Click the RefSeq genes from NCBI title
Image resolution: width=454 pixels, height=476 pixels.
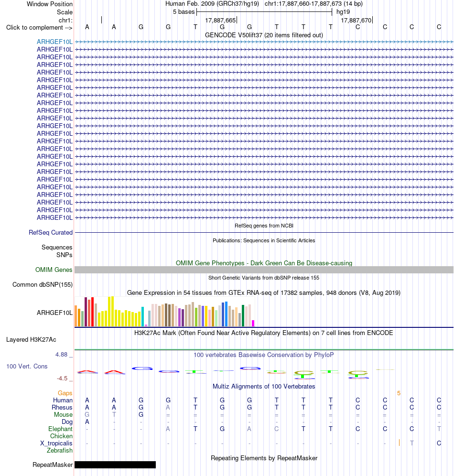pos(264,226)
